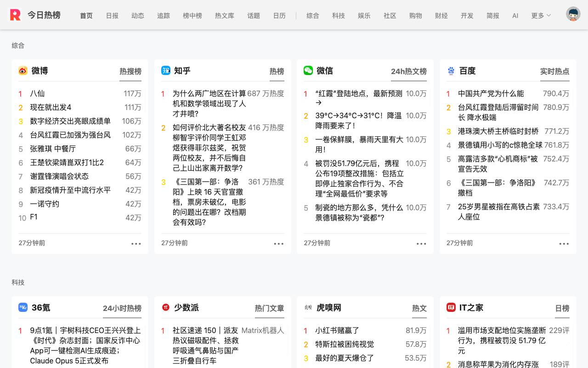The image size is (588, 368).
Task: Click the red R site logo
Action: [15, 15]
